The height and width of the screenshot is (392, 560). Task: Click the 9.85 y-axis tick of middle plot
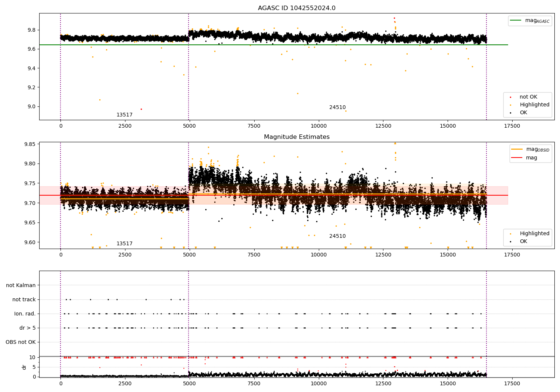(30, 144)
